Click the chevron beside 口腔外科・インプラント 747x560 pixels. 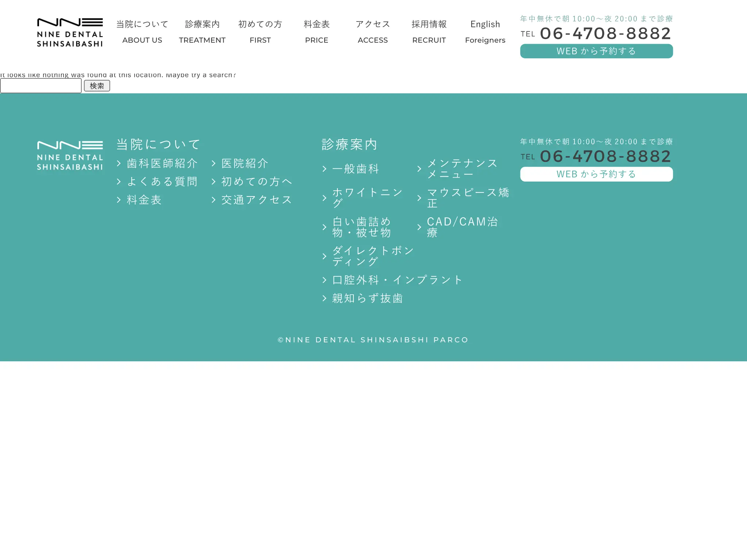click(x=325, y=280)
